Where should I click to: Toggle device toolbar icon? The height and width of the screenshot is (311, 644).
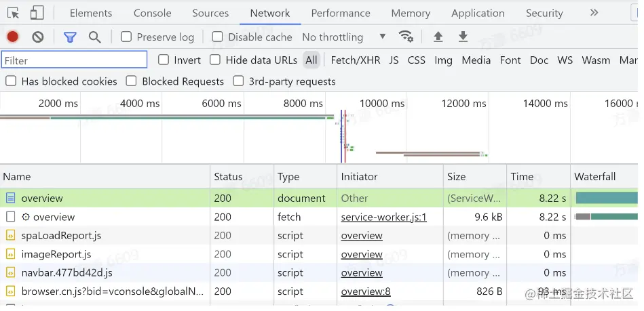click(x=37, y=13)
